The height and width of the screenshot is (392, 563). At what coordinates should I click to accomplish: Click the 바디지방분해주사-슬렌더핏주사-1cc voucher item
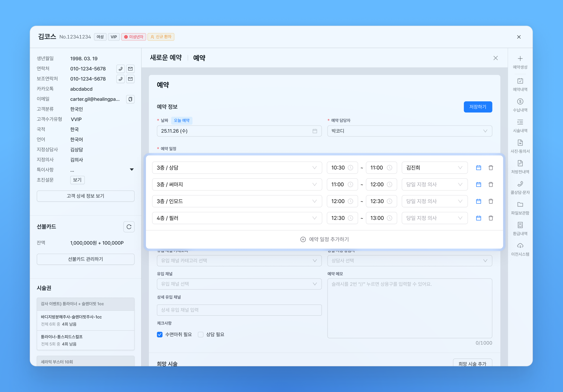click(85, 320)
